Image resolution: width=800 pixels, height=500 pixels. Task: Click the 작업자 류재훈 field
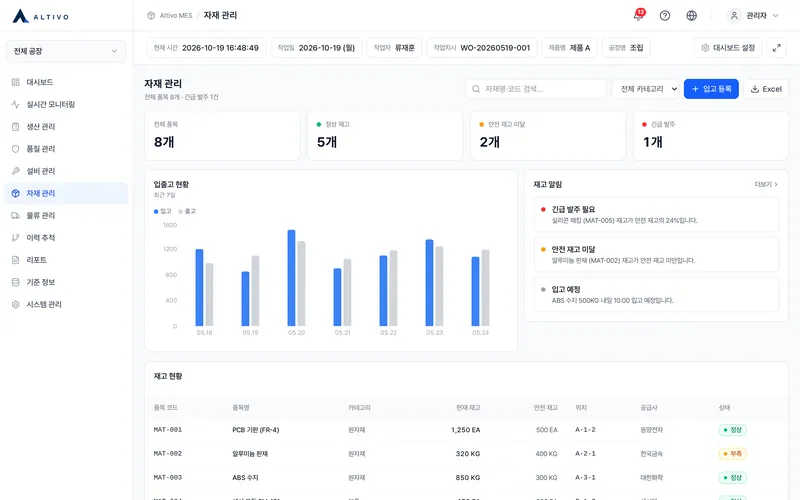click(394, 48)
